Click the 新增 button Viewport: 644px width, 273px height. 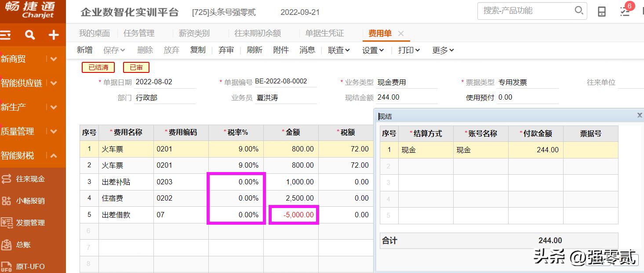coord(84,50)
